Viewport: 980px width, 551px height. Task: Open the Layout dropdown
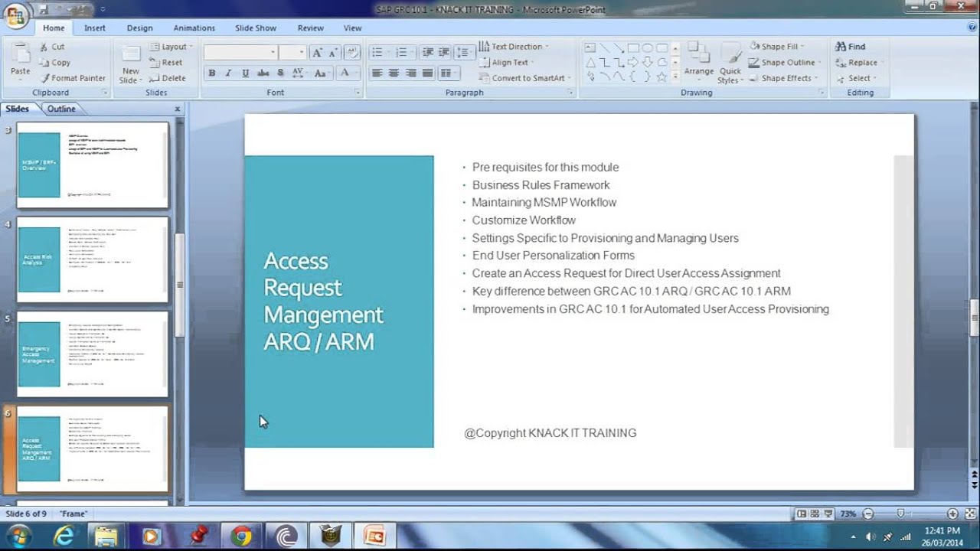click(171, 47)
